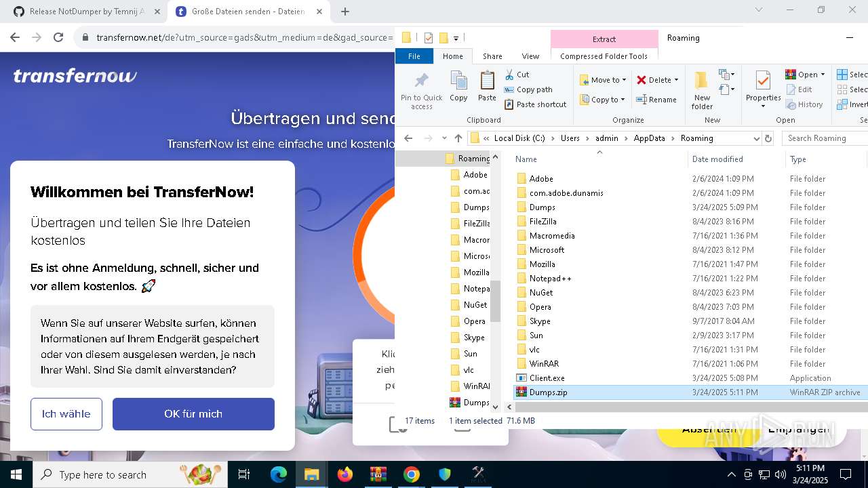Click Copy path in Clipboard group

click(x=528, y=89)
